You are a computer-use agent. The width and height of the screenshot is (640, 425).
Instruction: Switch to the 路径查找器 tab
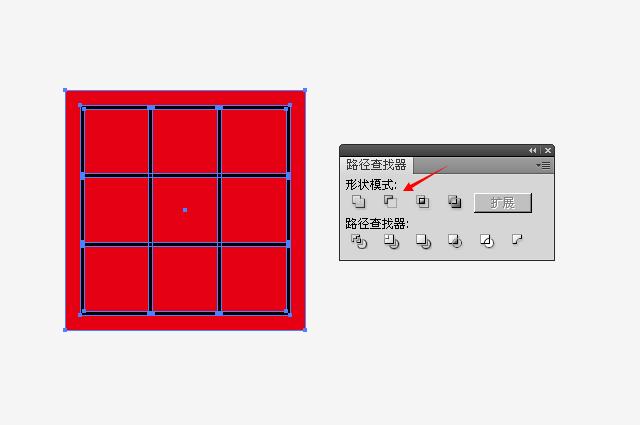coord(376,165)
